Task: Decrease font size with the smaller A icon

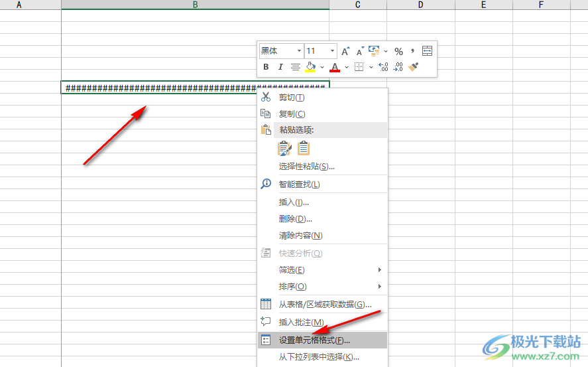Action: (360, 51)
